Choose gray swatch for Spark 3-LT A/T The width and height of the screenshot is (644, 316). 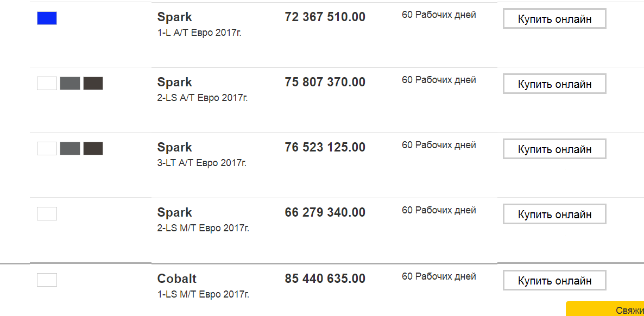[x=70, y=149]
